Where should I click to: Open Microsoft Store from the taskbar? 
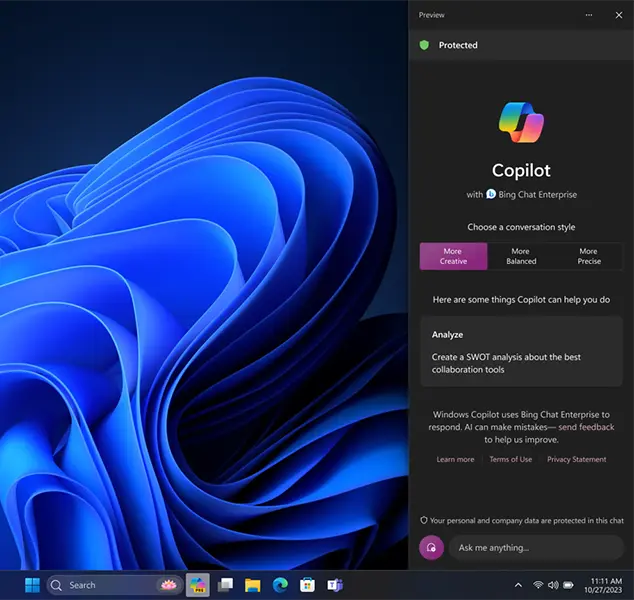coord(308,585)
